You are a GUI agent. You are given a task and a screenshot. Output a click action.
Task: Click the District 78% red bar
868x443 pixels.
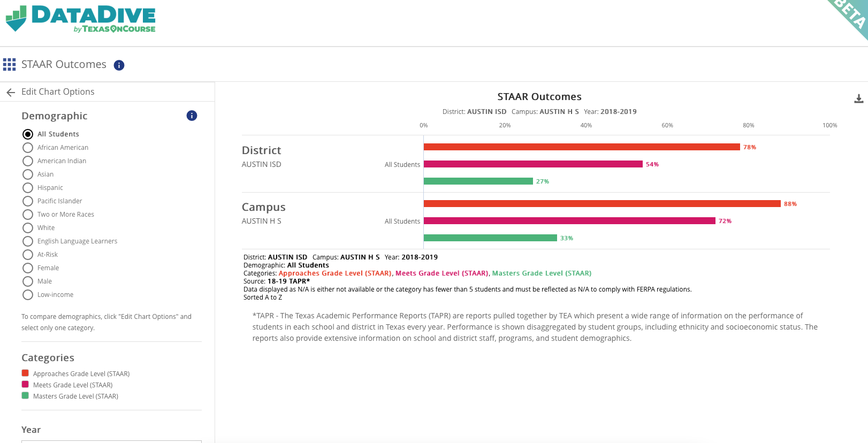[582, 147]
